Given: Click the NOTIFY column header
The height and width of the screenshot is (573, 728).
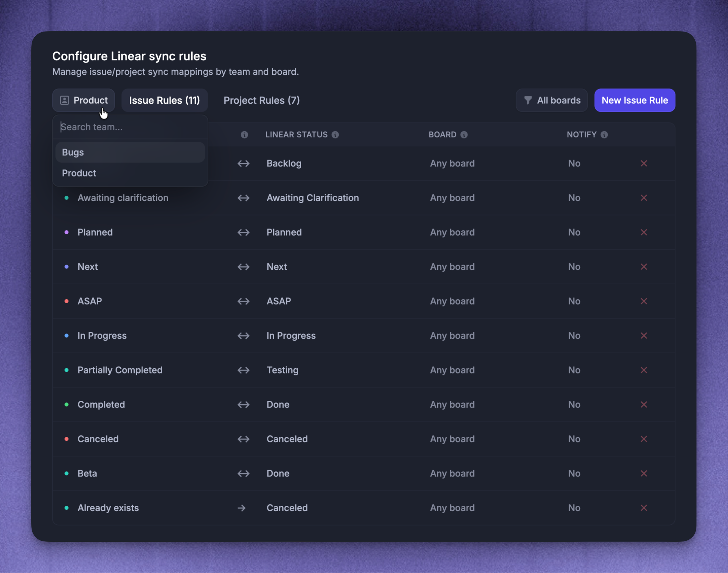Looking at the screenshot, I should coord(582,135).
